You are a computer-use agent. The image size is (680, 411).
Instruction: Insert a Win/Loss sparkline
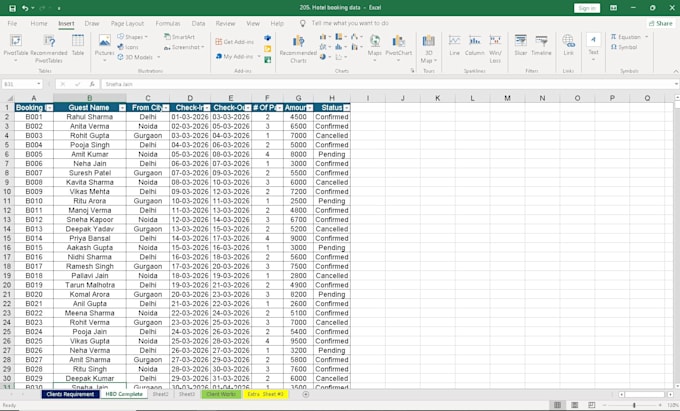495,48
